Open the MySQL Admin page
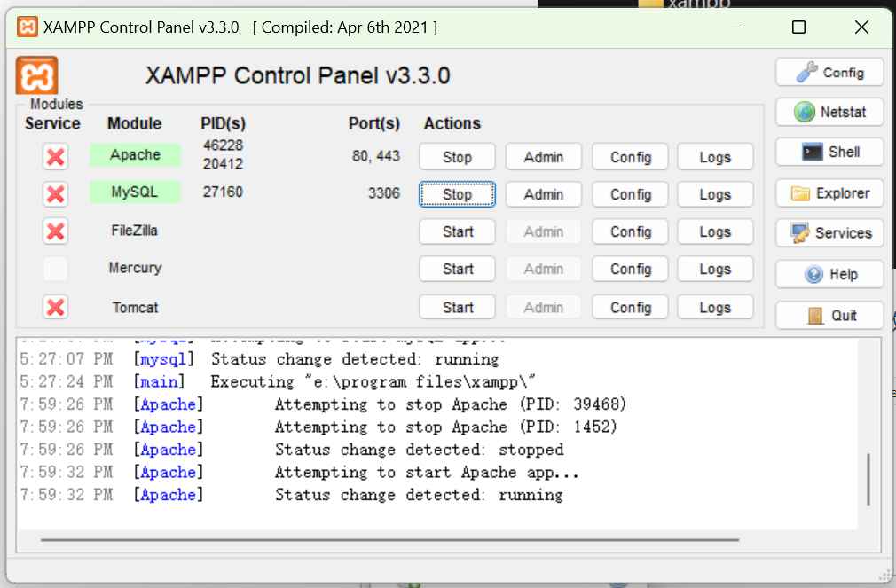896x588 pixels. 544,194
